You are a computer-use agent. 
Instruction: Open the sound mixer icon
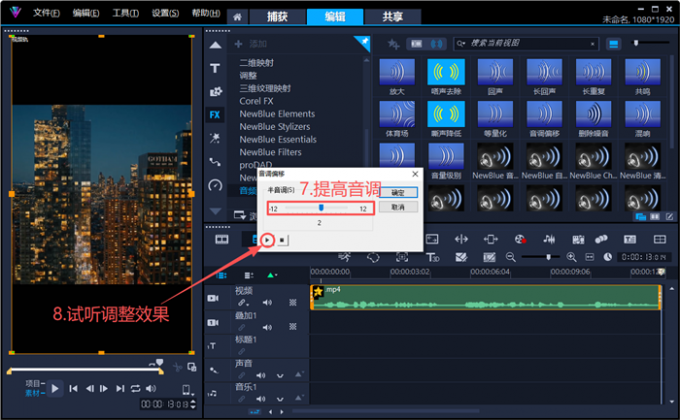point(549,239)
